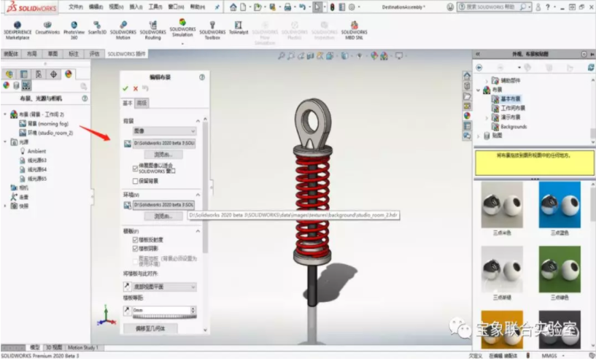Image resolution: width=596 pixels, height=364 pixels.
Task: Open the align floor with plane dropdown
Action: pos(164,287)
